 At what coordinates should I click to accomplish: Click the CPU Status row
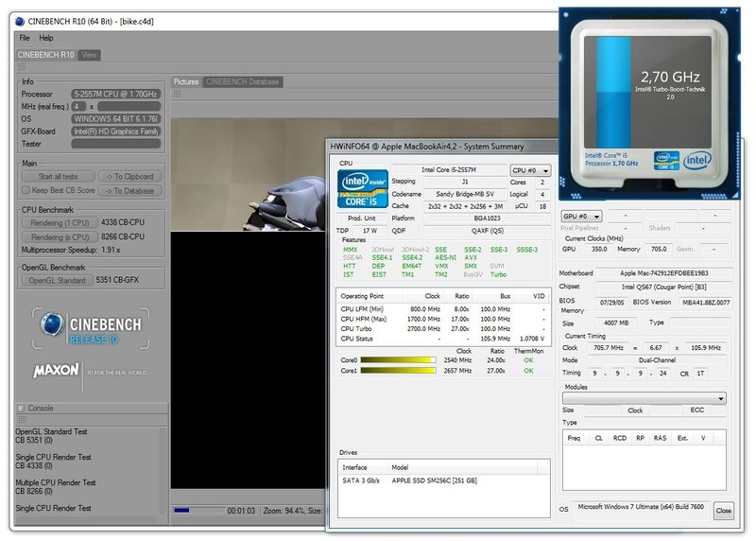coord(442,339)
